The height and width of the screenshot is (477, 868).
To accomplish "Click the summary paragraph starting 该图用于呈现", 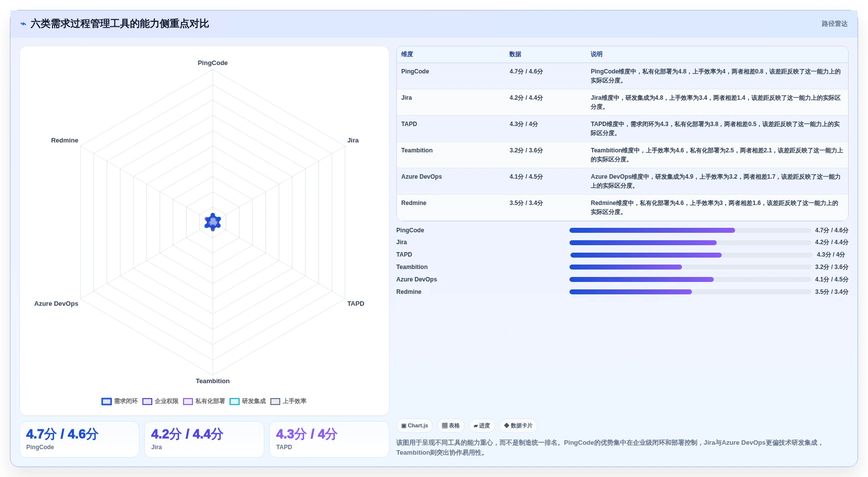I will click(x=610, y=448).
